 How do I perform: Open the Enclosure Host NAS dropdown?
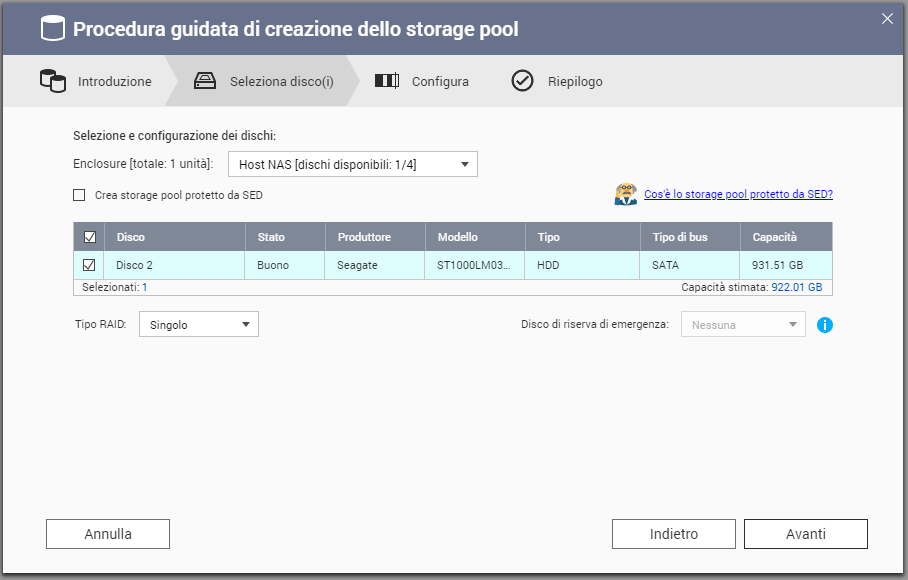tap(352, 164)
